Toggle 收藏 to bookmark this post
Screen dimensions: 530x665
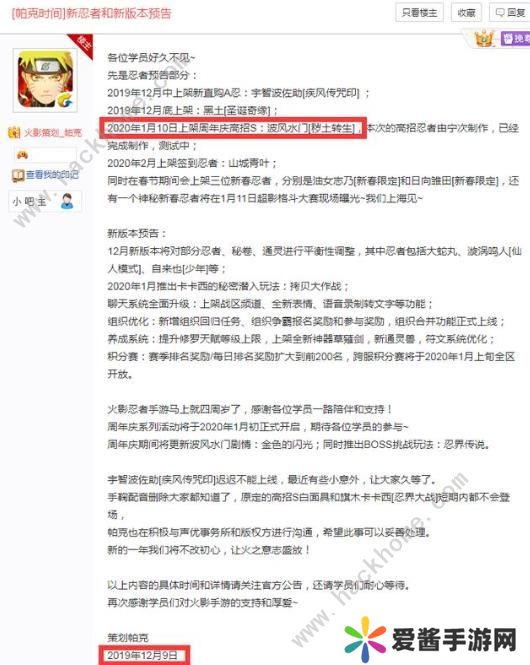[x=466, y=13]
